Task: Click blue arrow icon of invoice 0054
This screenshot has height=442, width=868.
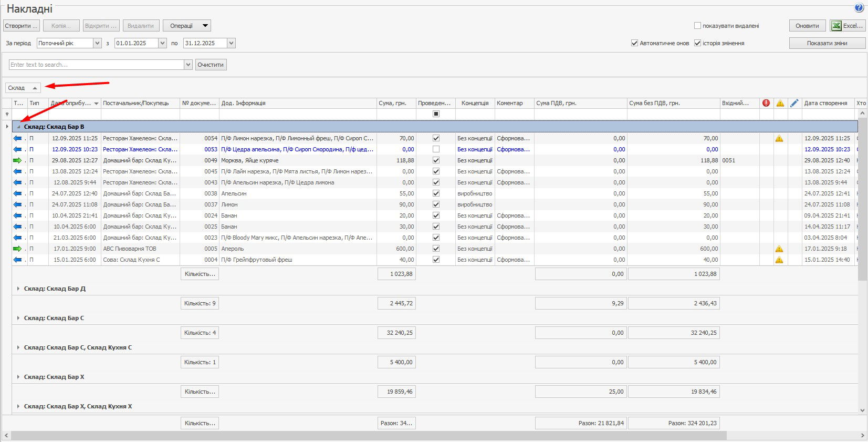Action: (17, 138)
